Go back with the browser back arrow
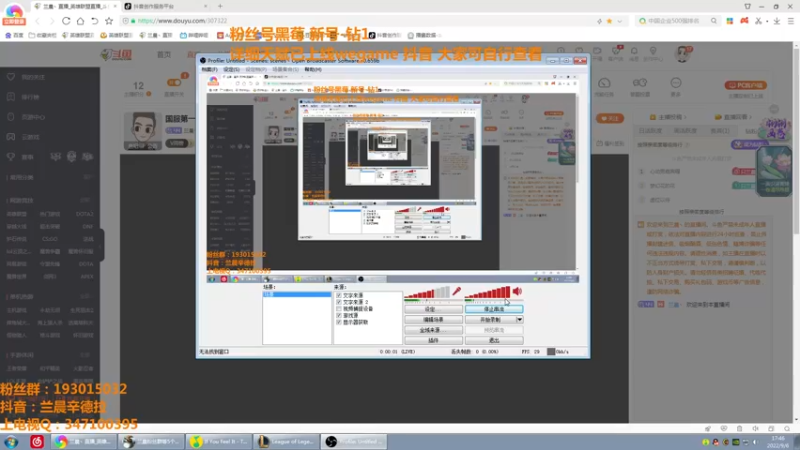The width and height of the screenshot is (800, 450). [37, 21]
